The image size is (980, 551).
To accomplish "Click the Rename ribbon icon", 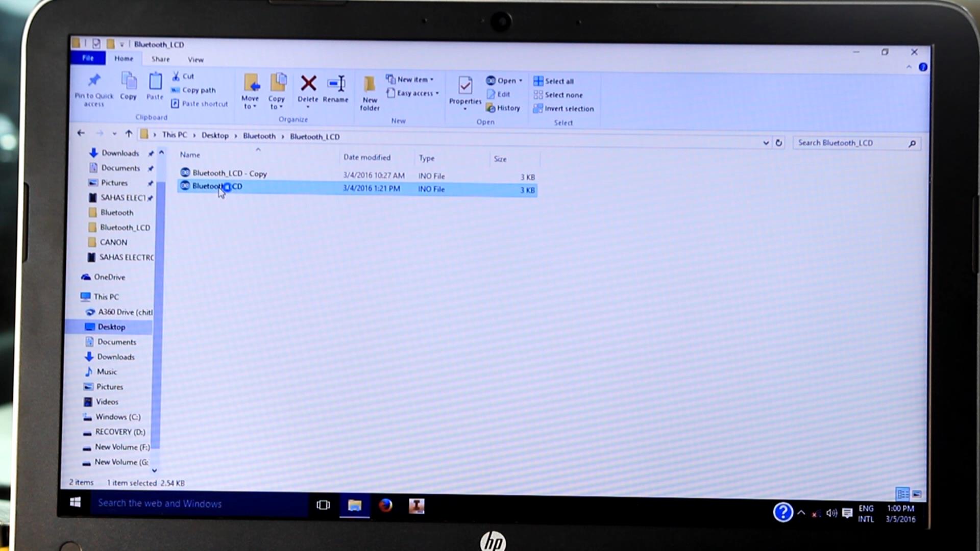I will pos(336,84).
